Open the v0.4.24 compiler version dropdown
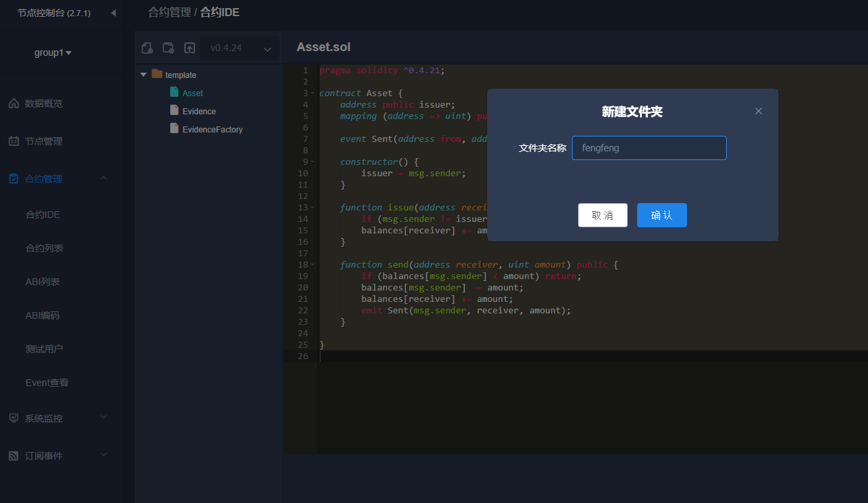 pyautogui.click(x=240, y=48)
